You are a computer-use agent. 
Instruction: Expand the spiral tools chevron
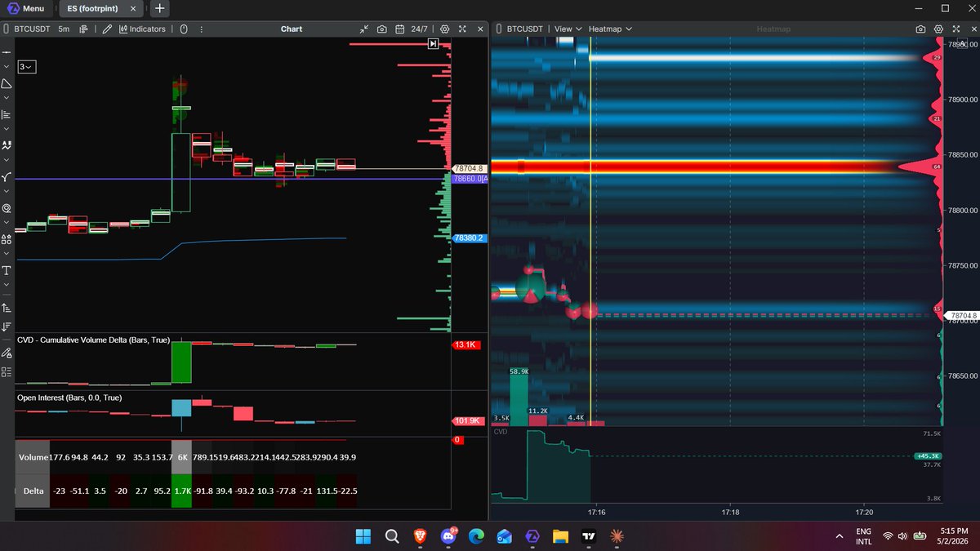(7, 223)
